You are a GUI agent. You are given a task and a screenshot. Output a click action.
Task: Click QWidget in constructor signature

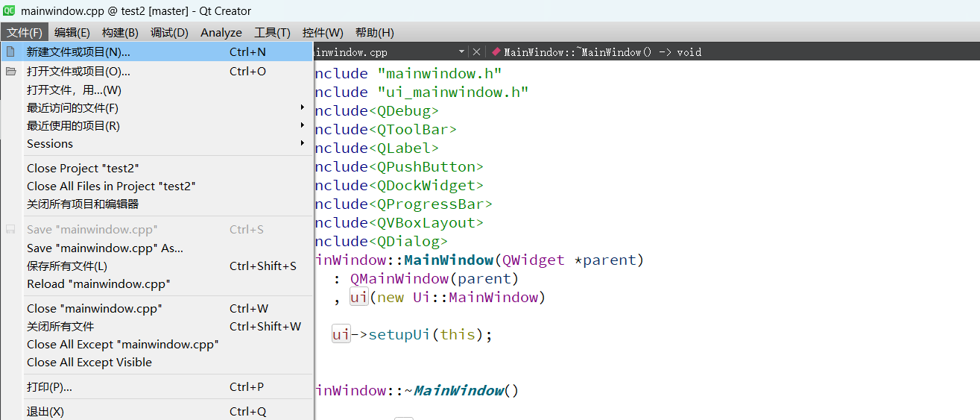(x=534, y=260)
